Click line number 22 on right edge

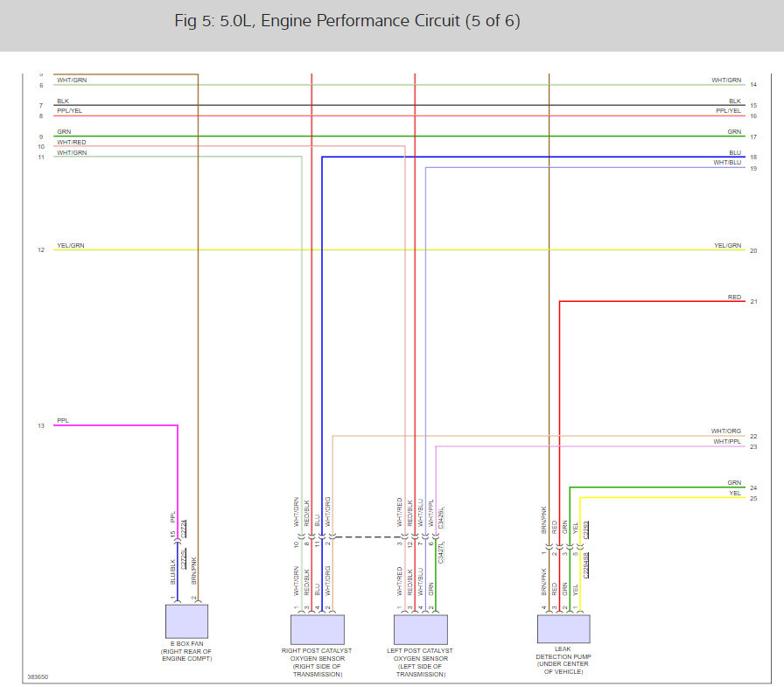pos(753,437)
